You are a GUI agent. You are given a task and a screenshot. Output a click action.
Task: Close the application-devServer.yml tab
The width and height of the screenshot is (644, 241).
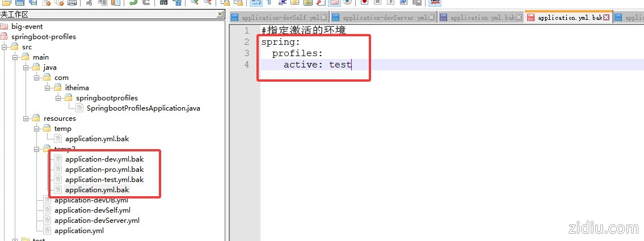[x=433, y=18]
